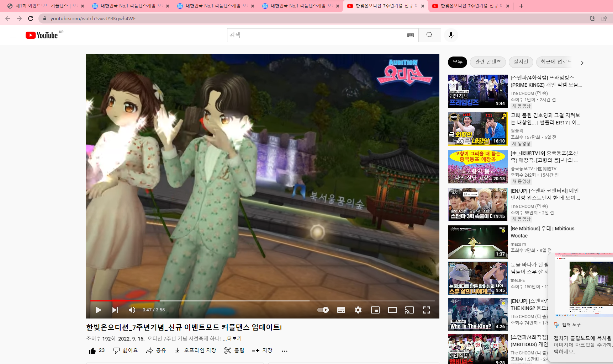613x364 pixels.
Task: Open the on-screen keyboard icon in search
Action: pyautogui.click(x=411, y=35)
